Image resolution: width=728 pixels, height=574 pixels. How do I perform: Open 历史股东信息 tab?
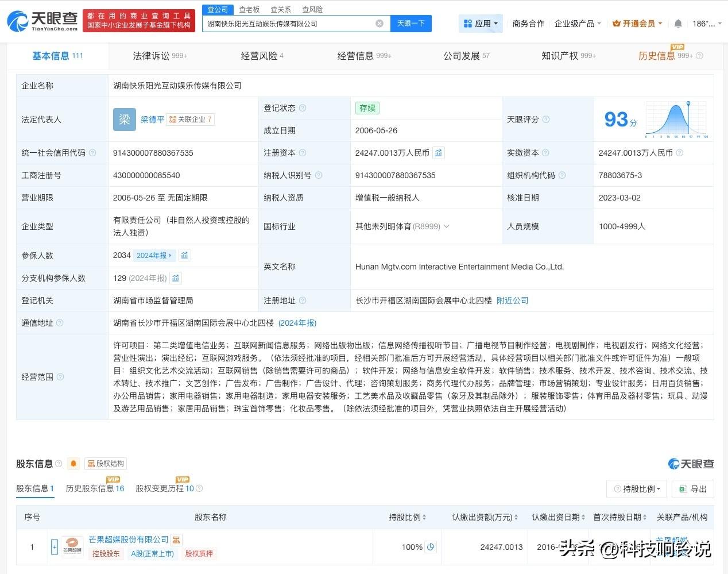tap(95, 488)
